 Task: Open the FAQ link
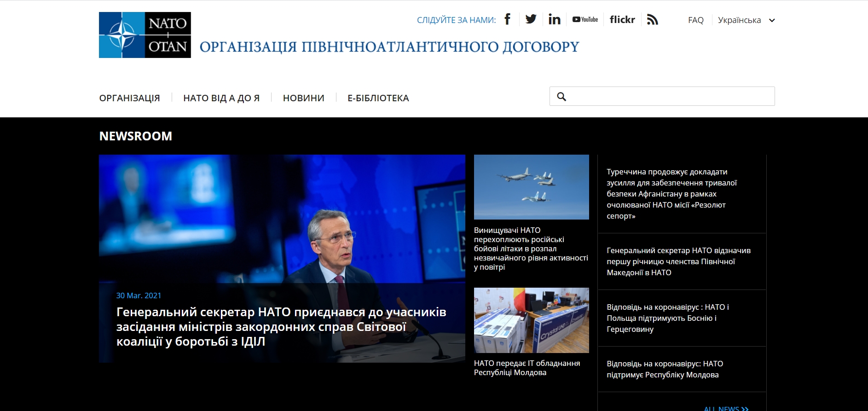pos(696,20)
